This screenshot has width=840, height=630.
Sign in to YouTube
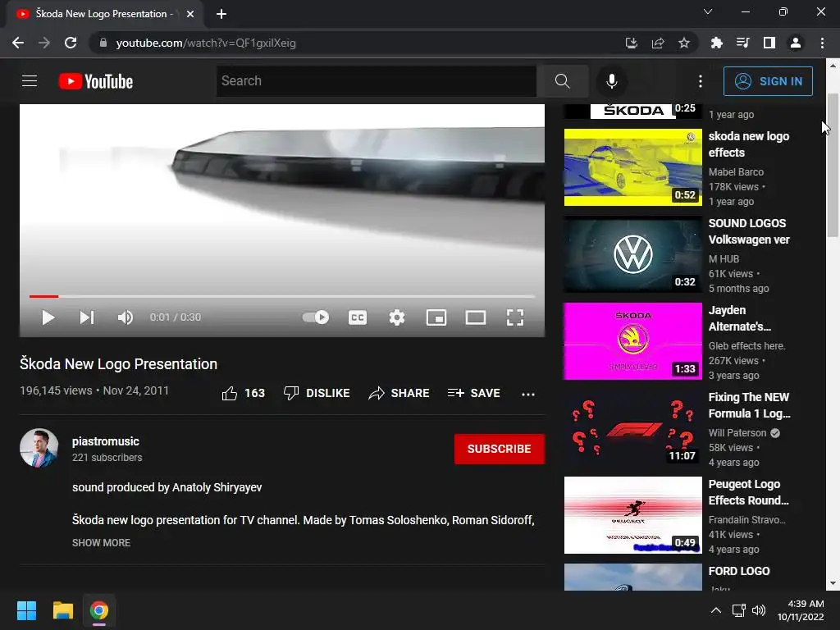[768, 81]
